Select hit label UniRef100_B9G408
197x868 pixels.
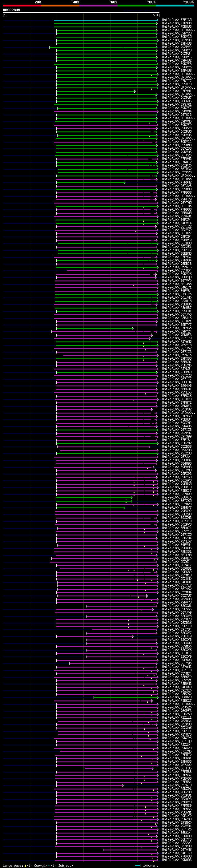pyautogui.click(x=177, y=386)
